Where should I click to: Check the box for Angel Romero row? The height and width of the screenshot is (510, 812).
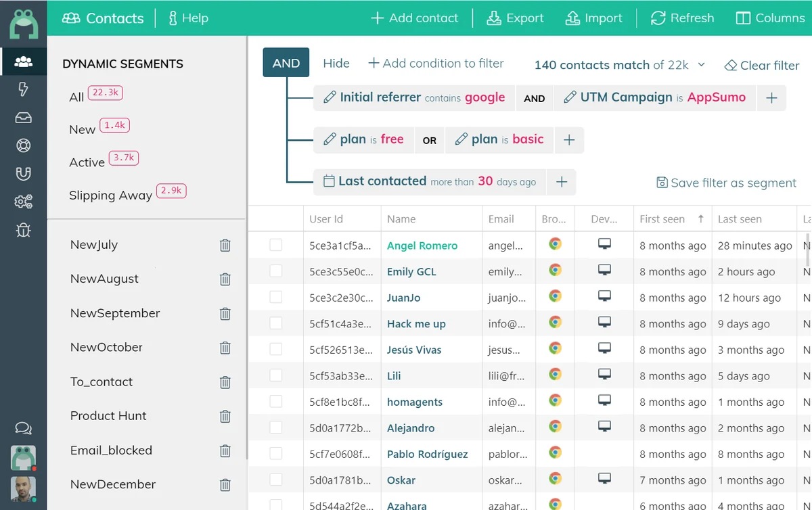(x=276, y=245)
